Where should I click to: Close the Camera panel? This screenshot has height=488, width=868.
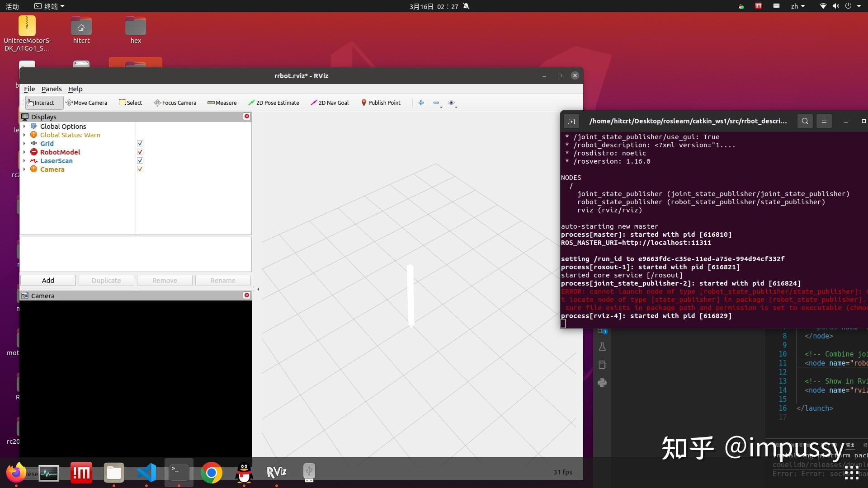click(247, 295)
